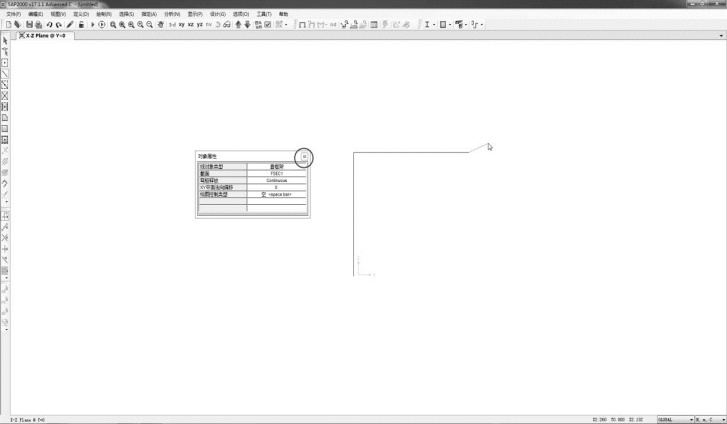Open the 编辑(E) menu

tap(36, 14)
